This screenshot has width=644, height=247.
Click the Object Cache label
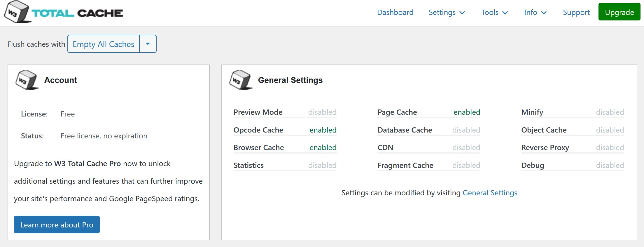(544, 130)
